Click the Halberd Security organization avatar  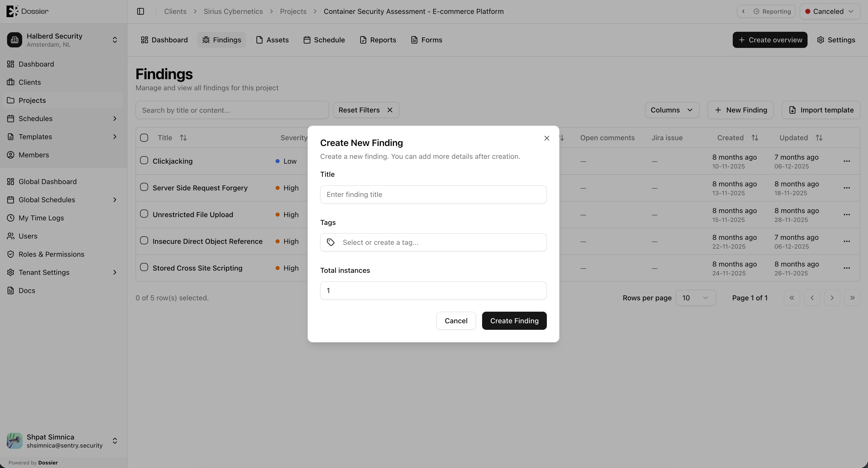pyautogui.click(x=15, y=40)
